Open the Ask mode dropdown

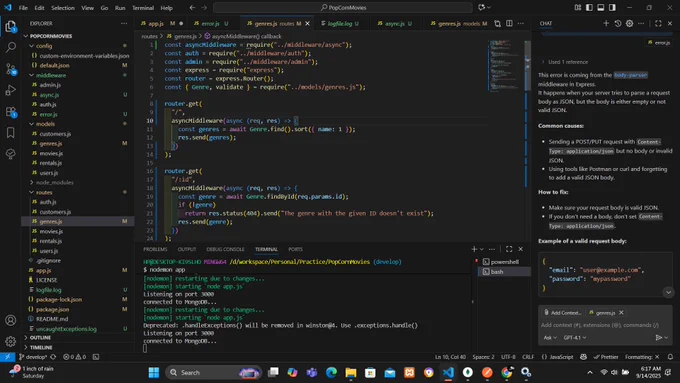click(550, 337)
